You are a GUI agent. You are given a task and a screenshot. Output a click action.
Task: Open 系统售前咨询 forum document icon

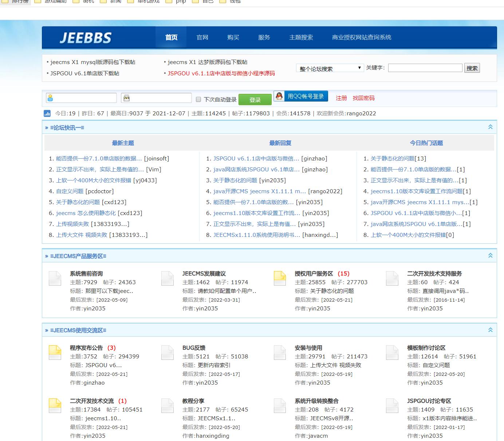55,278
